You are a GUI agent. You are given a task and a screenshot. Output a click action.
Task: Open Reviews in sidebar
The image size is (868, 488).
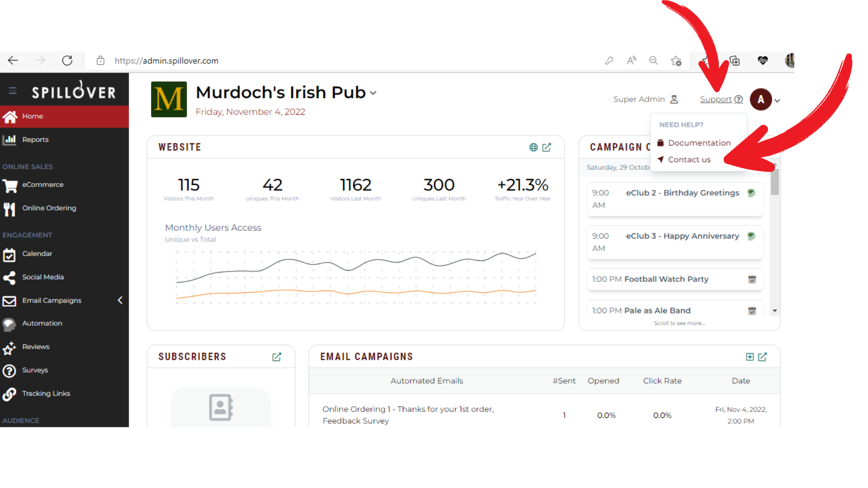[64, 347]
